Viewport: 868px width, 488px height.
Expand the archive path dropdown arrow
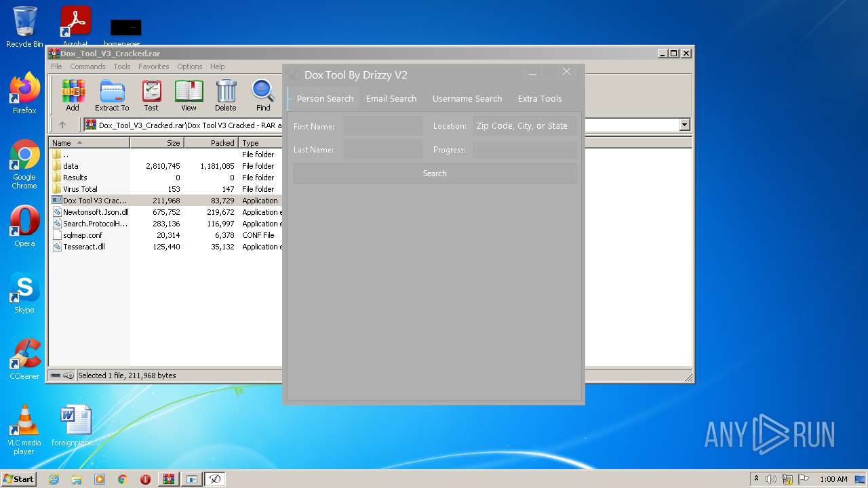pyautogui.click(x=684, y=125)
